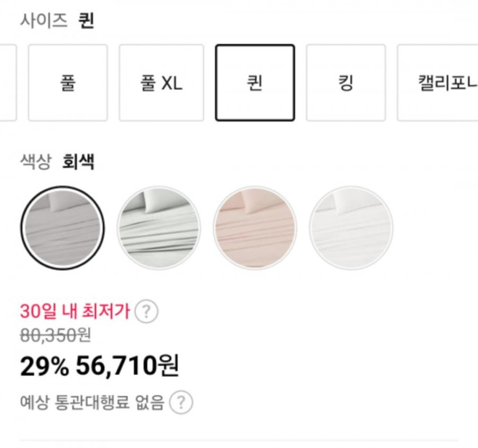This screenshot has width=478, height=448.
Task: Click the bold 회색 selected color name
Action: tap(78, 162)
